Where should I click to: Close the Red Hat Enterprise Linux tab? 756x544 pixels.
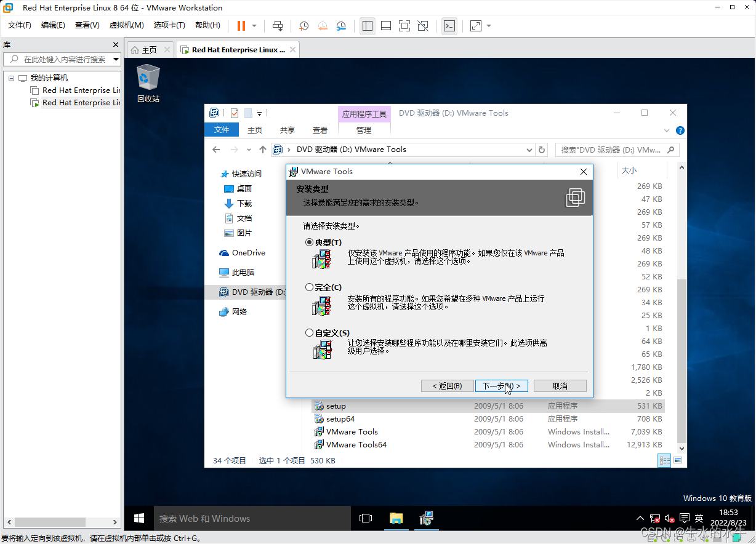293,50
